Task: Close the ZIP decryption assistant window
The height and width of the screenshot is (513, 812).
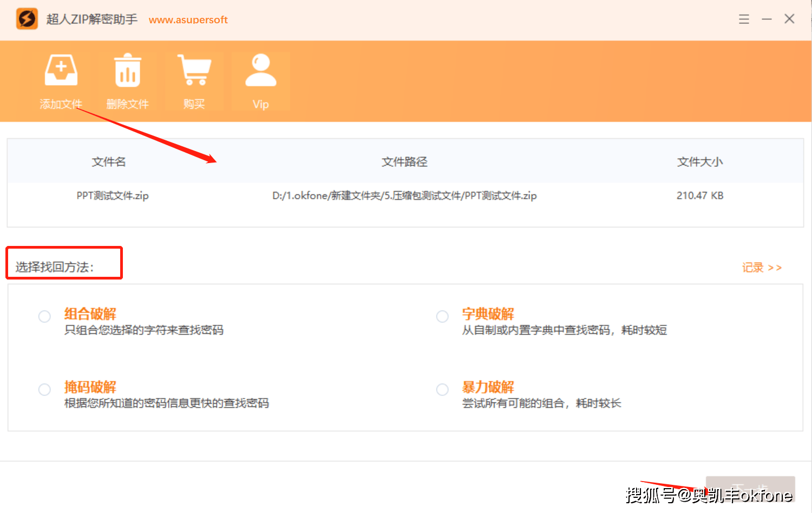Action: (789, 19)
